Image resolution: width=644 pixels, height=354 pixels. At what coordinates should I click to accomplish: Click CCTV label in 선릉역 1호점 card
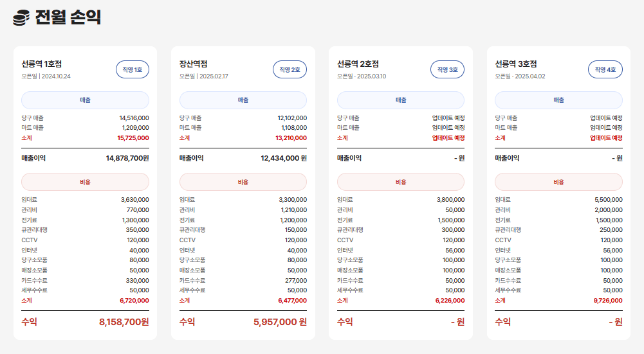pos(30,240)
